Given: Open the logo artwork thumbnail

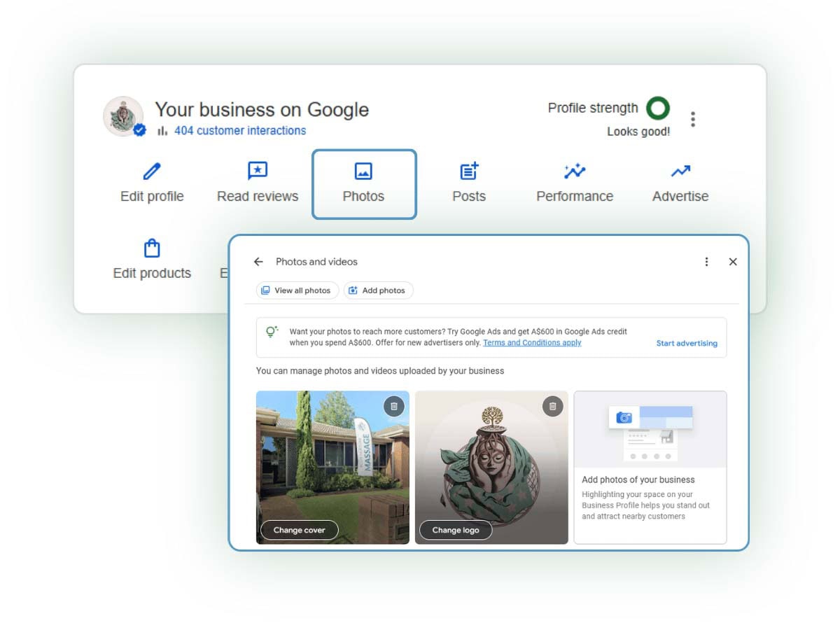Looking at the screenshot, I should point(491,468).
